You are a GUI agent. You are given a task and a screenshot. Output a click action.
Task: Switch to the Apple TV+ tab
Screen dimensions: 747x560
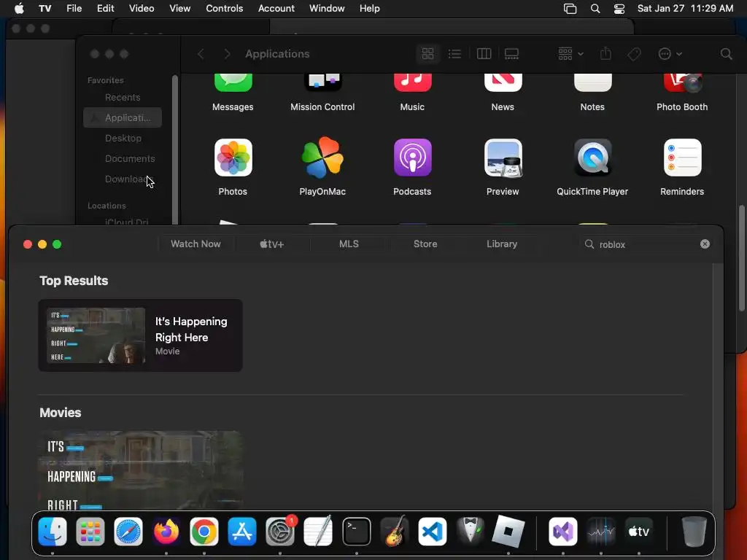[x=272, y=244]
